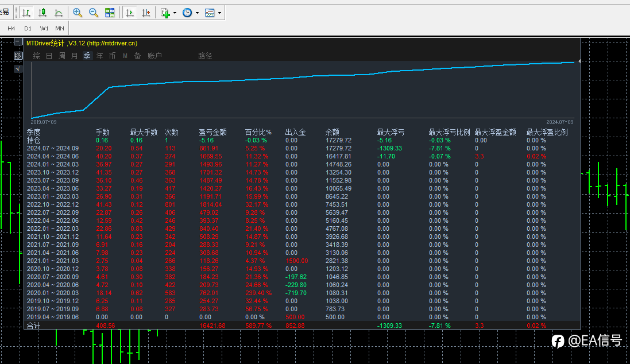Switch timeframe to H4
630x364 pixels.
(11, 29)
